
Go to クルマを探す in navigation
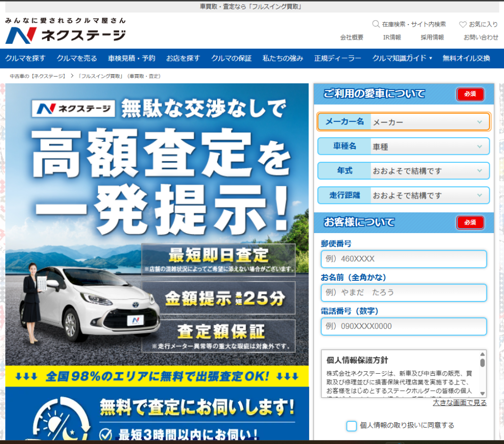25,58
